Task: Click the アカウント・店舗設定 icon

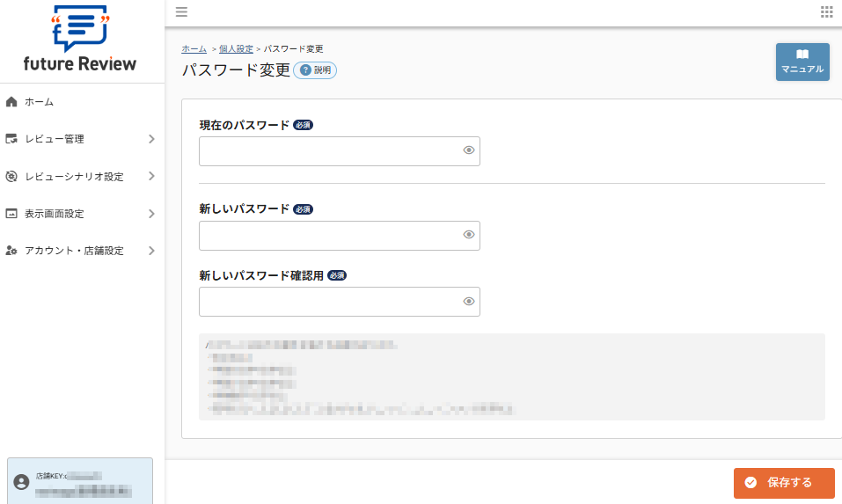Action: 11,251
